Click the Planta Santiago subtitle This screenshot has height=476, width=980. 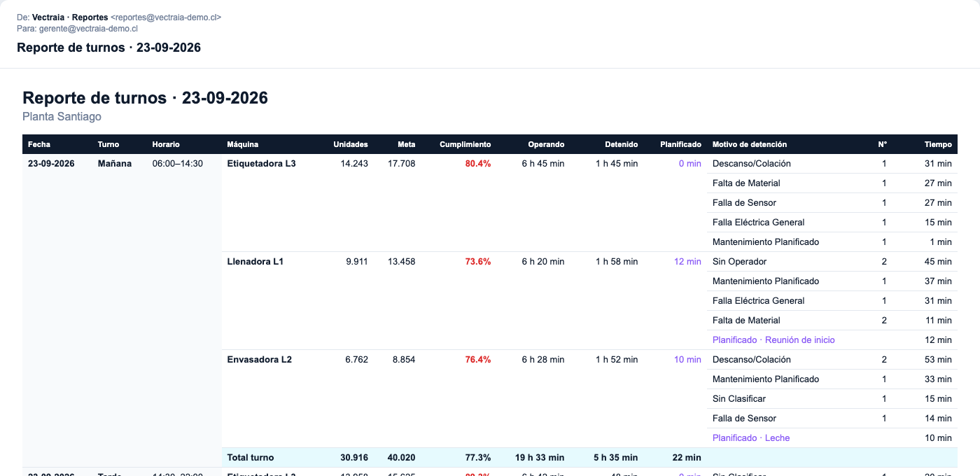62,116
